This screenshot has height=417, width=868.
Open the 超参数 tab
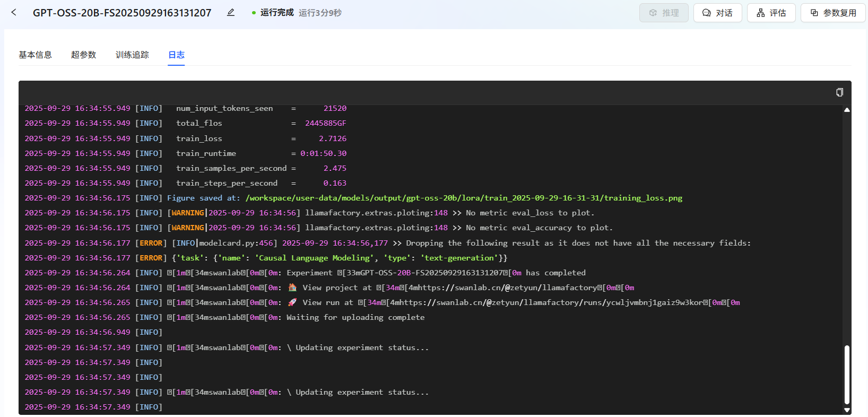[83, 55]
